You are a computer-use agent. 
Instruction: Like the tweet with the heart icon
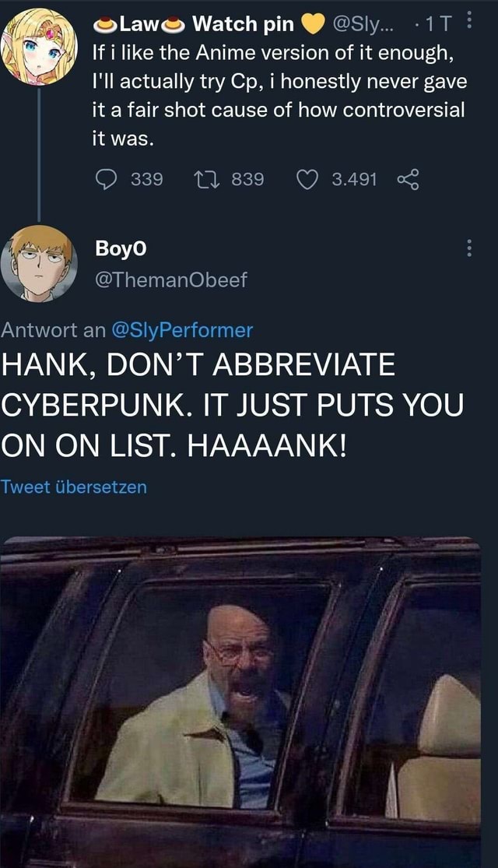click(308, 181)
